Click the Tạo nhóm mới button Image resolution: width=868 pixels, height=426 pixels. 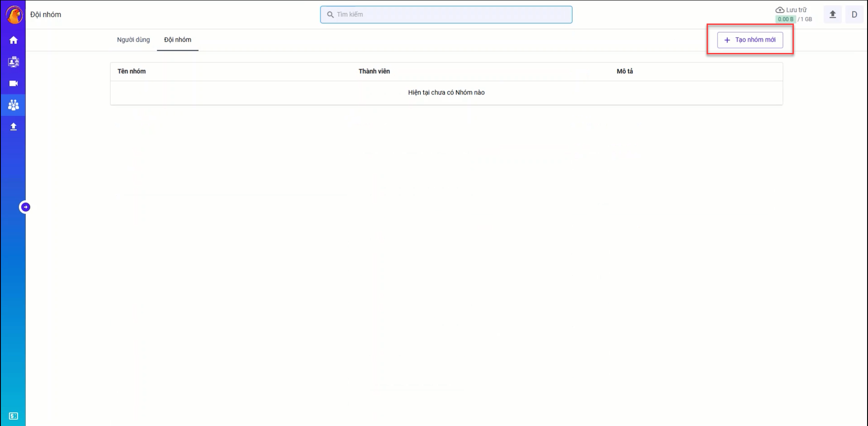(750, 40)
